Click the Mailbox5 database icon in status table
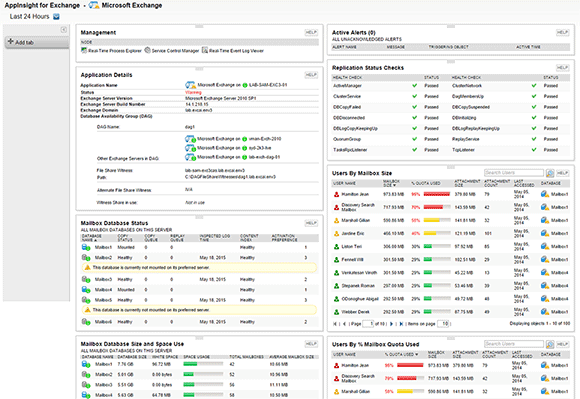Viewport: 580px width, 399px height. pos(86,300)
